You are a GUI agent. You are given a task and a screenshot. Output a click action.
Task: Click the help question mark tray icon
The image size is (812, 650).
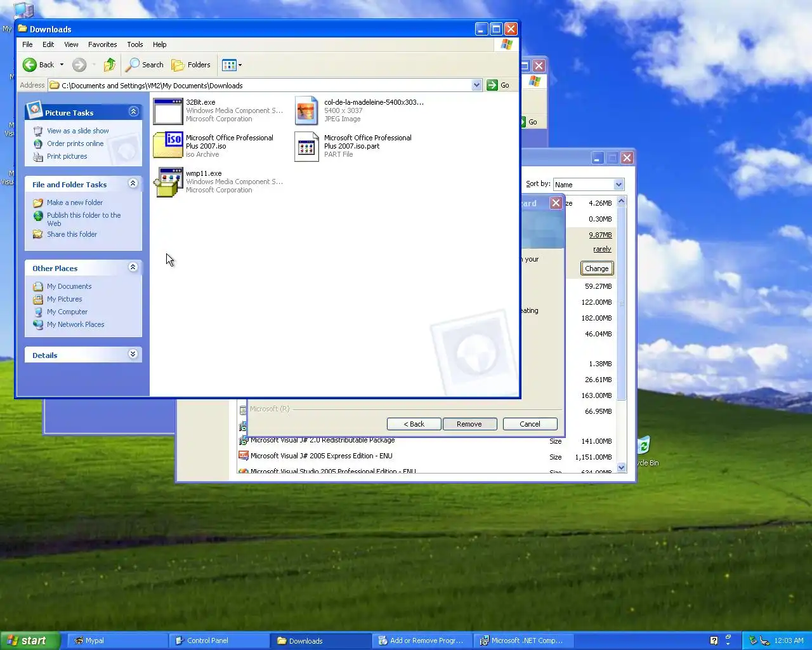[714, 640]
